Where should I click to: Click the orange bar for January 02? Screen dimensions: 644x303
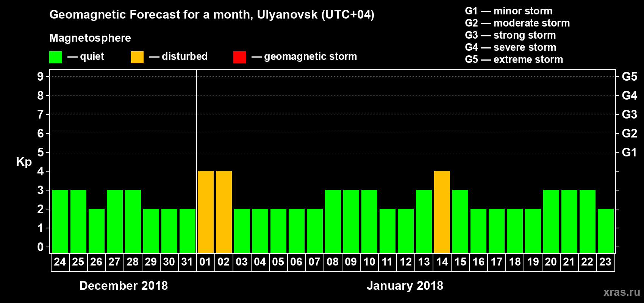click(224, 212)
